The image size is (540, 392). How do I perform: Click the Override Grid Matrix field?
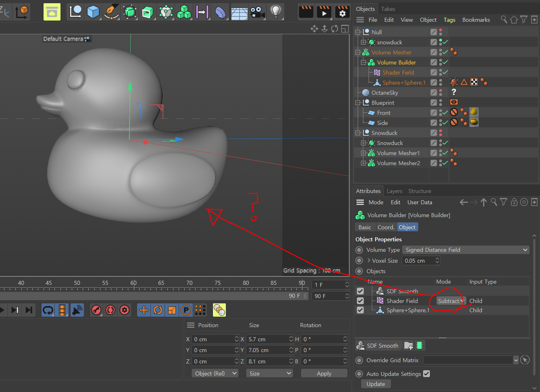(x=468, y=360)
